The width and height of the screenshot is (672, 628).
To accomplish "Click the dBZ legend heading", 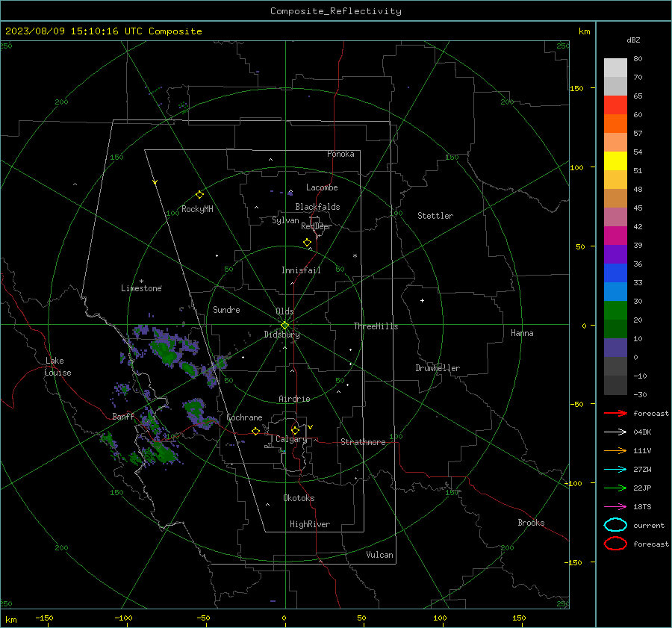I will tap(633, 40).
